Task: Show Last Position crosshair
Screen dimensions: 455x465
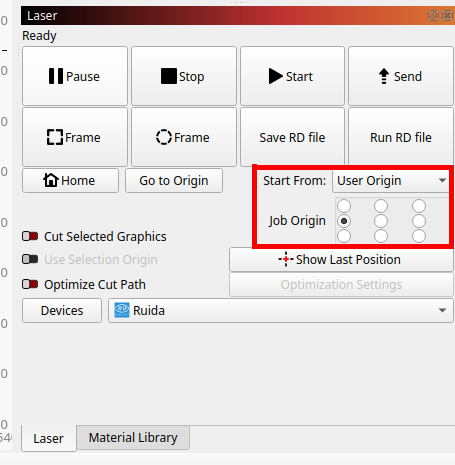Action: click(341, 259)
